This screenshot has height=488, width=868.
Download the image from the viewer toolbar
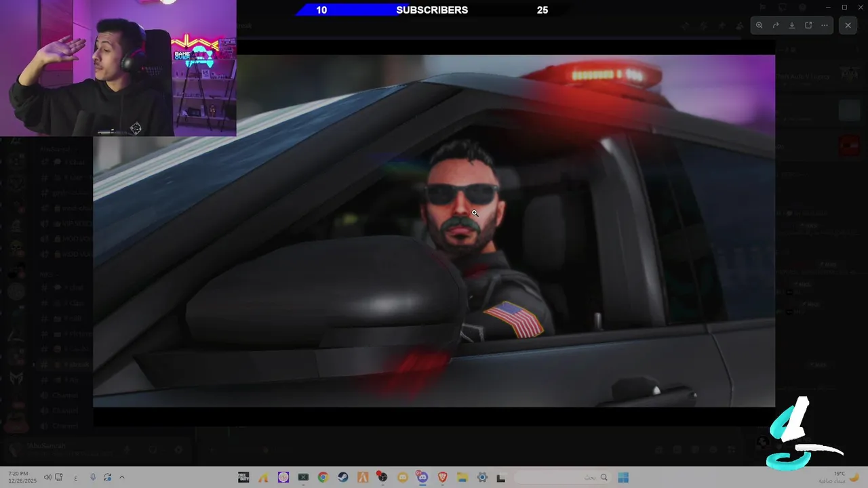point(792,25)
